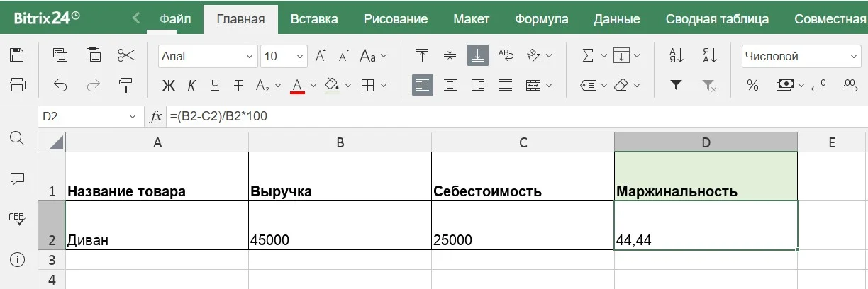Click the formula bar showing =(B2-C2)/B2*100
This screenshot has height=289, width=868.
(516, 116)
